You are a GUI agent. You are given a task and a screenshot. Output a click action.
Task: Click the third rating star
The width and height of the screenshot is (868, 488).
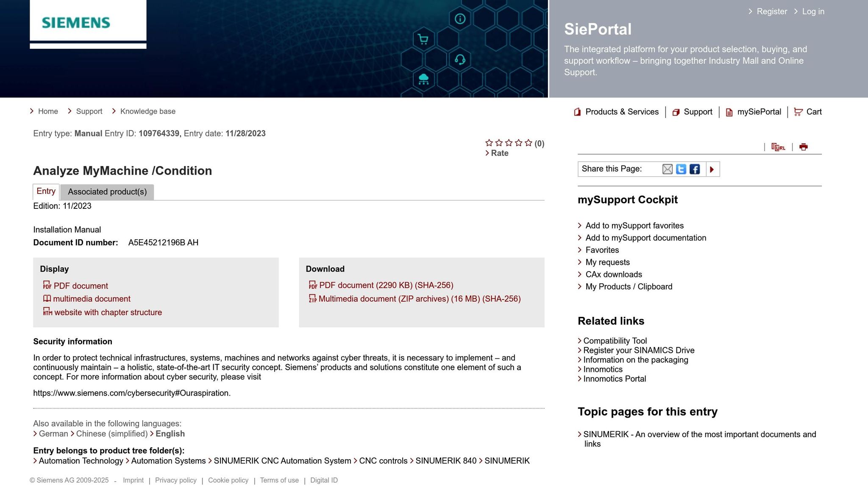tap(509, 143)
